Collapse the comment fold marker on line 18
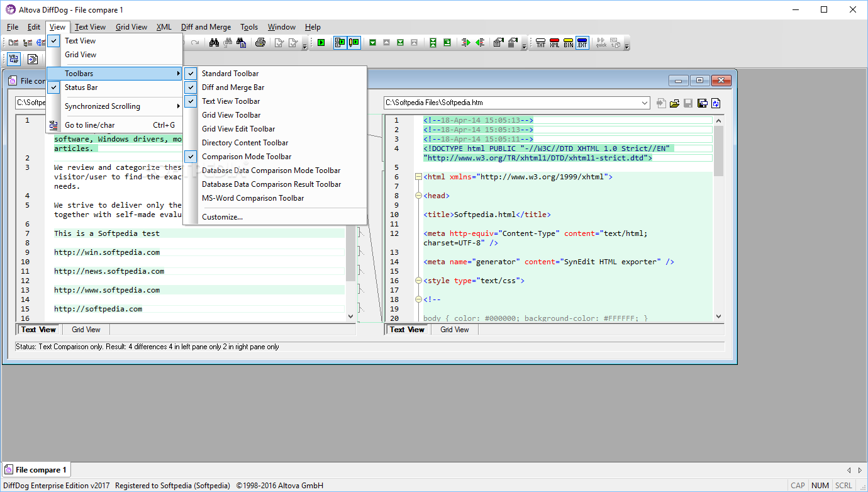This screenshot has width=868, height=492. (x=418, y=299)
